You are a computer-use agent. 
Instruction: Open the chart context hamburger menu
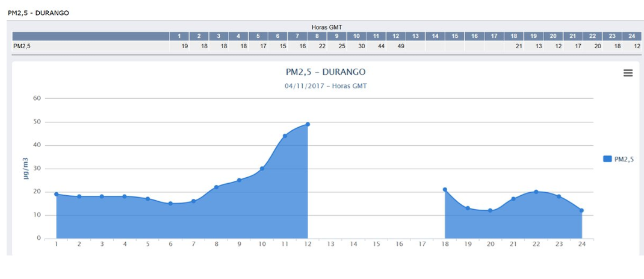[628, 73]
